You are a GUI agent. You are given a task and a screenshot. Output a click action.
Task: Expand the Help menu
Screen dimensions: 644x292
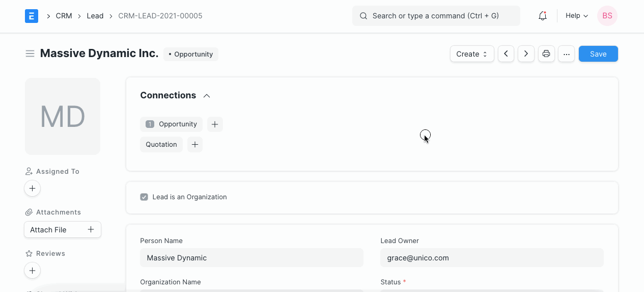click(576, 16)
